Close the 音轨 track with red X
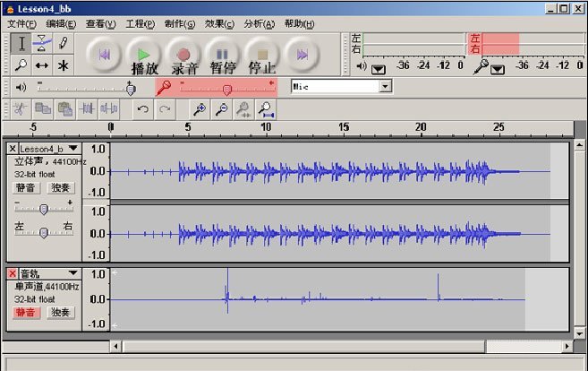588x371 pixels. coord(13,273)
